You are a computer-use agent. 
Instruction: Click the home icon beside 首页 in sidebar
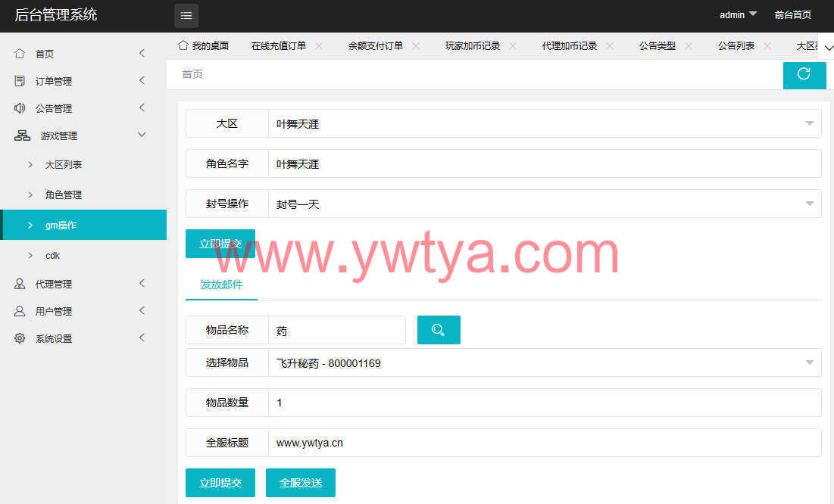[x=20, y=54]
